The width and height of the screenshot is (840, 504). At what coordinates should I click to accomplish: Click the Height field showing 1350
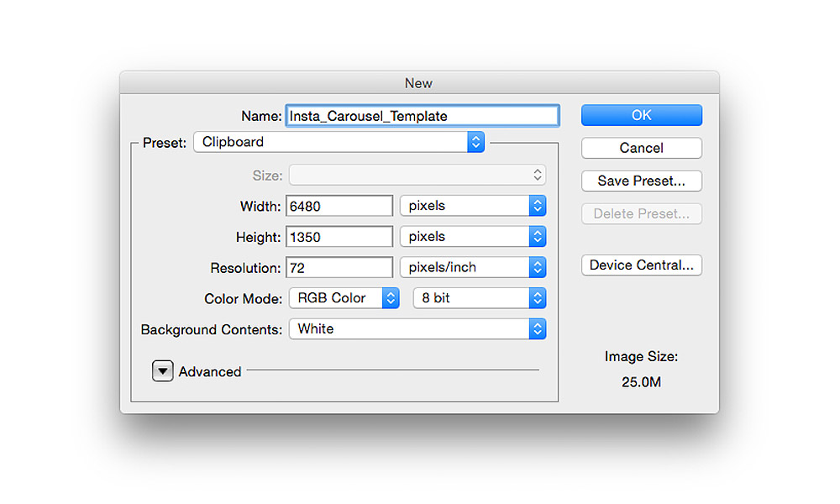[x=339, y=237]
